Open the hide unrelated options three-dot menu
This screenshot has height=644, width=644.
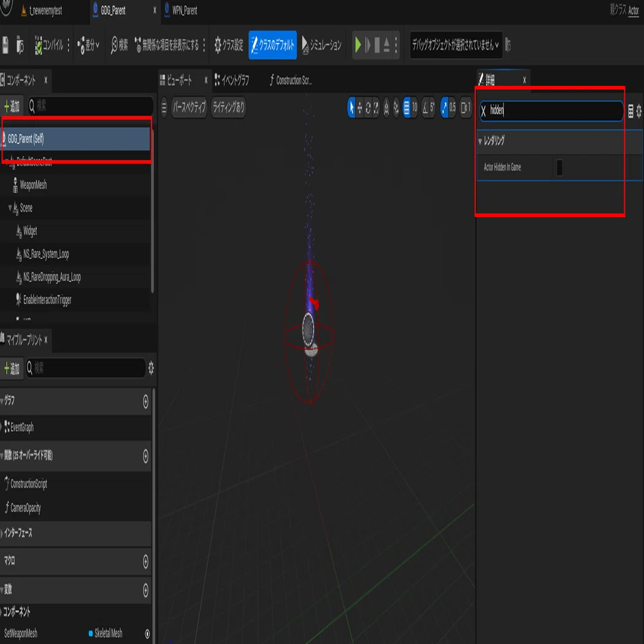click(x=204, y=45)
